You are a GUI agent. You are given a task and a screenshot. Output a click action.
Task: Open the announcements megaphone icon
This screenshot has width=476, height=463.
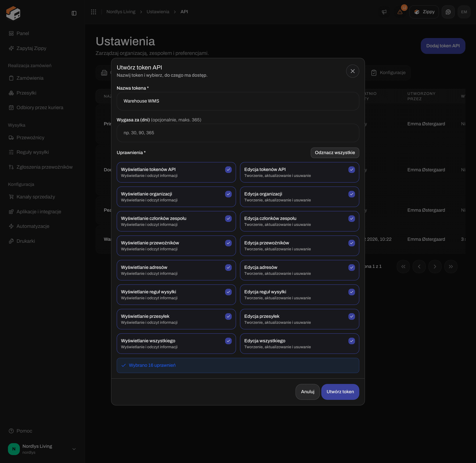pyautogui.click(x=384, y=12)
